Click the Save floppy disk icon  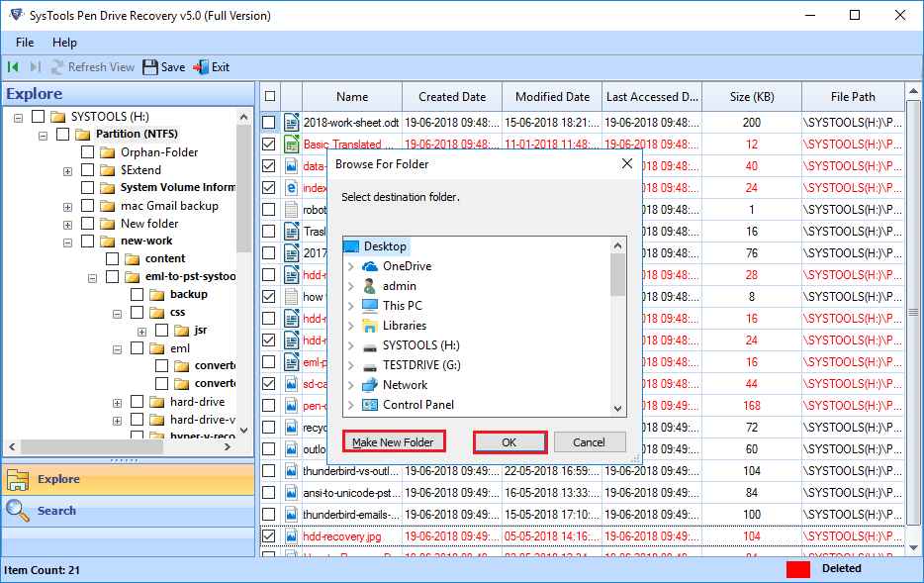[150, 67]
